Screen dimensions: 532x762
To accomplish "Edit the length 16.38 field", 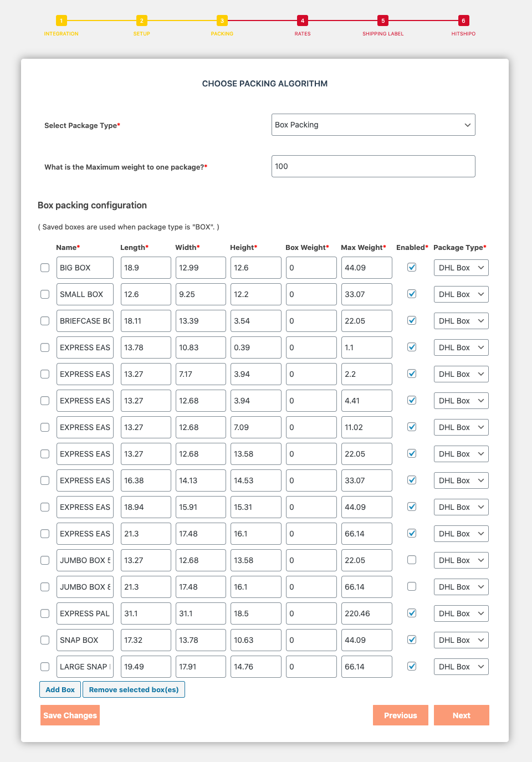I will [146, 480].
